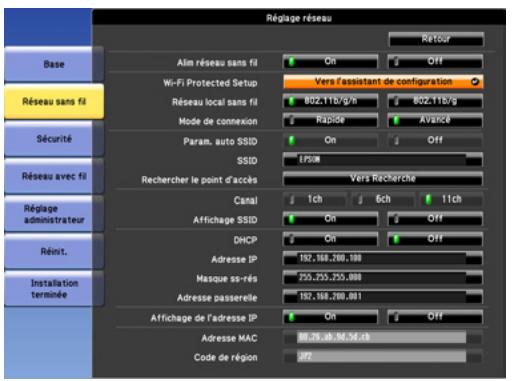Choose Installation terminée in sidebar
The width and height of the screenshot is (512, 381).
[x=53, y=289]
